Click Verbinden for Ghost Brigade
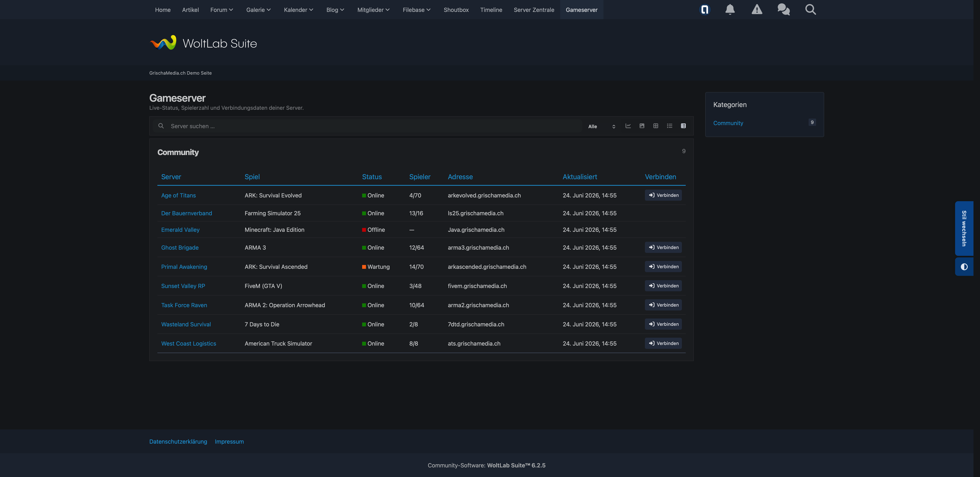This screenshot has height=477, width=980. tap(663, 248)
